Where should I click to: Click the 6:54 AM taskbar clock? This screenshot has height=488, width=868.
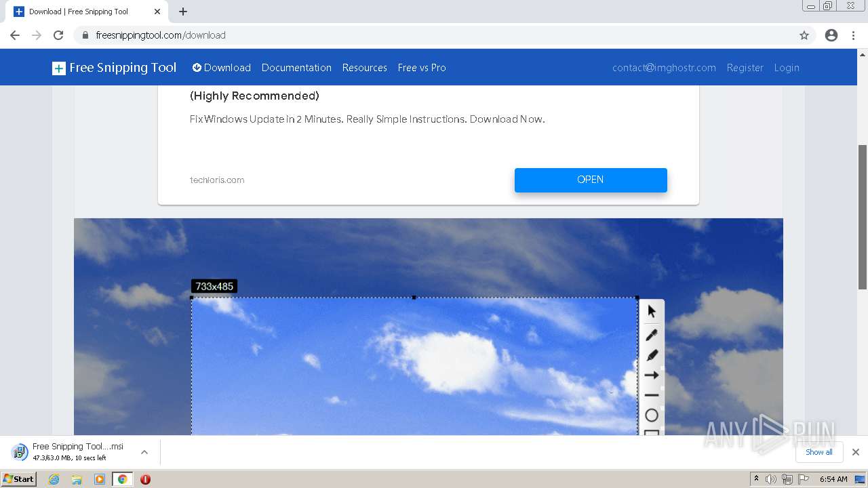(833, 479)
